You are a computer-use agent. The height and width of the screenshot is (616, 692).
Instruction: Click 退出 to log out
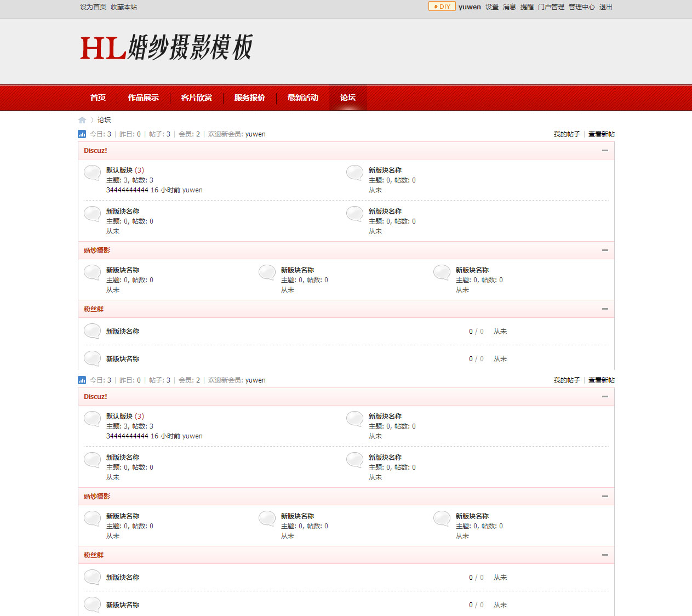[x=605, y=7]
